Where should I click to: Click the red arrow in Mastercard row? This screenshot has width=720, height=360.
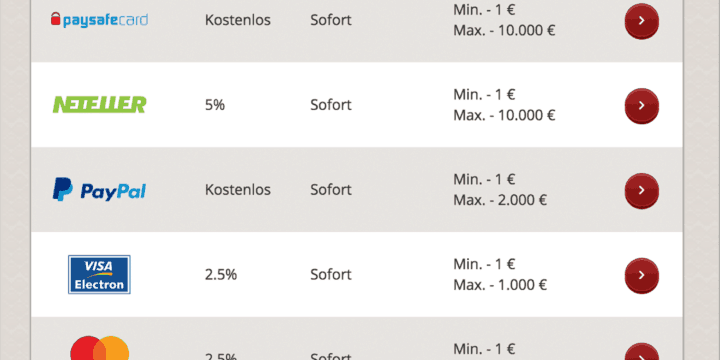point(641,353)
